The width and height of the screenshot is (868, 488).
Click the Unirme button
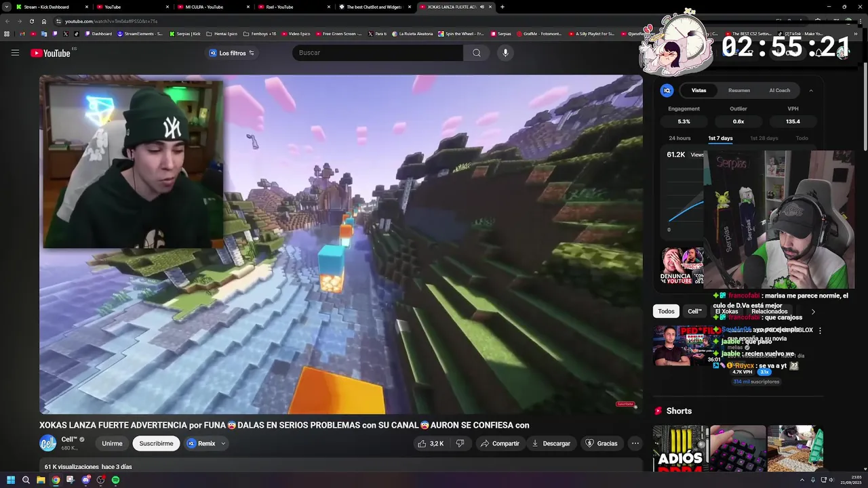[x=112, y=443]
